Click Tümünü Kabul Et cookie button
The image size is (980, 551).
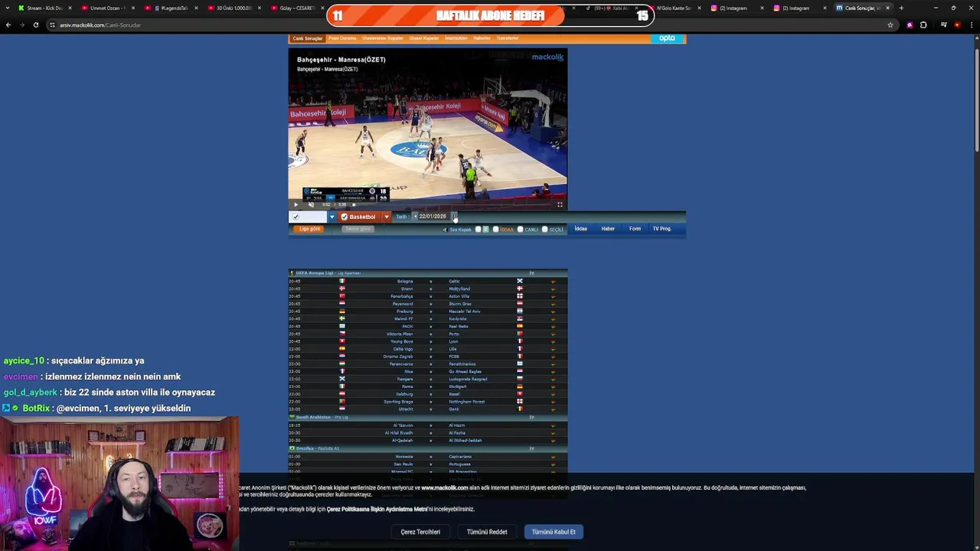tap(554, 532)
